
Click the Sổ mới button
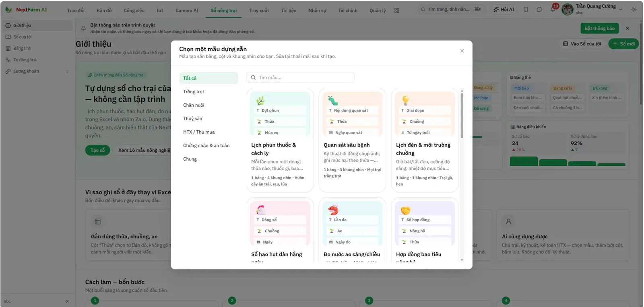click(623, 44)
